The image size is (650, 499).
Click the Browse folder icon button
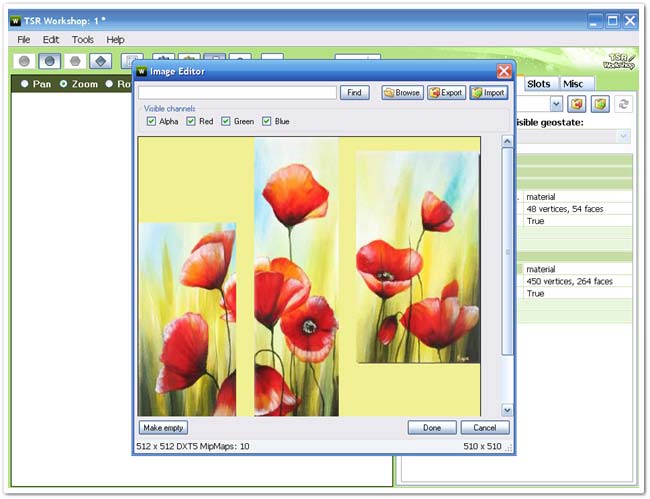click(x=401, y=92)
